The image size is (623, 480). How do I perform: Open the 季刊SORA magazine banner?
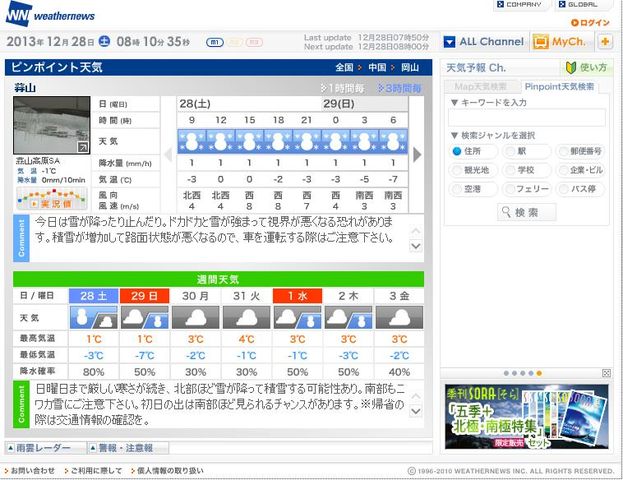[526, 416]
